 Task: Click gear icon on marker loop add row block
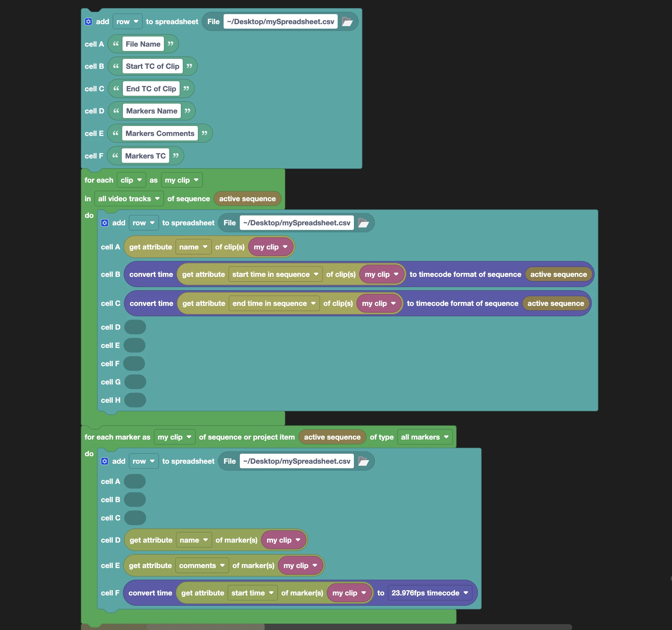105,461
